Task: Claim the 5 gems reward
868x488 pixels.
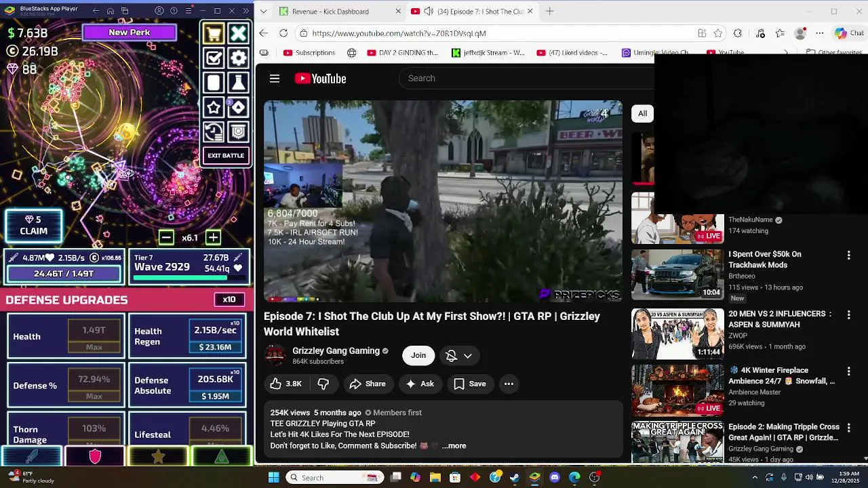Action: (33, 226)
